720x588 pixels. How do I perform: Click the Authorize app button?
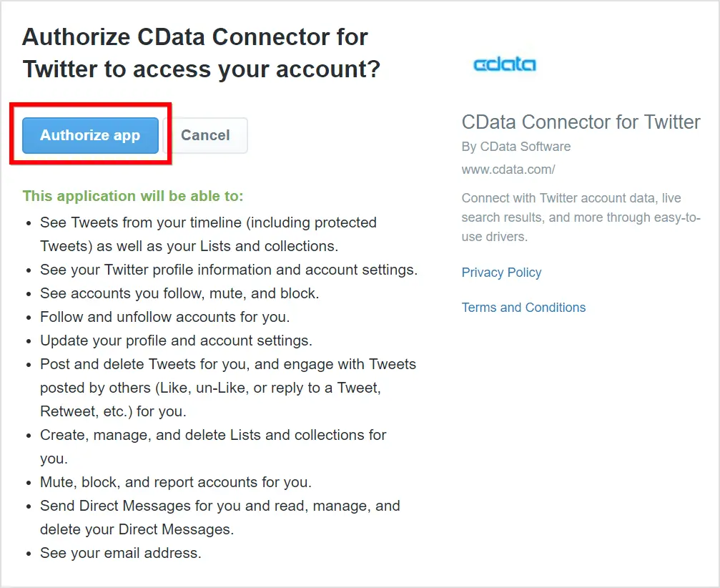tap(90, 135)
